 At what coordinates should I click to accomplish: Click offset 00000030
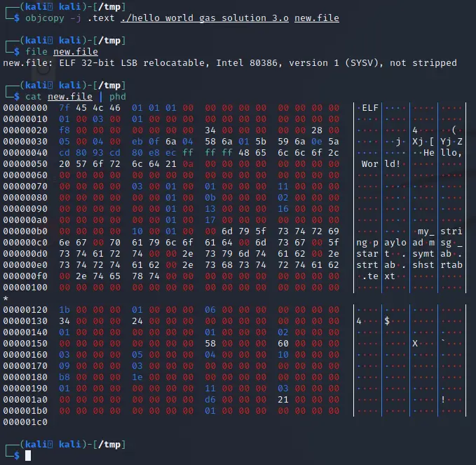click(x=25, y=142)
